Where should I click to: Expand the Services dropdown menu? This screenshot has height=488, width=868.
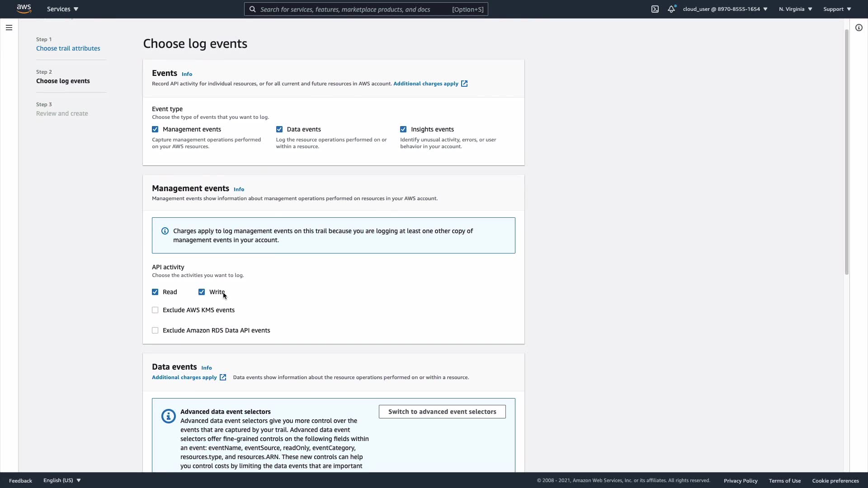point(62,9)
